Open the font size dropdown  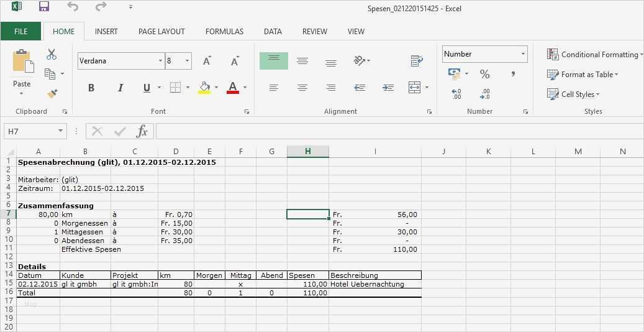pyautogui.click(x=188, y=61)
